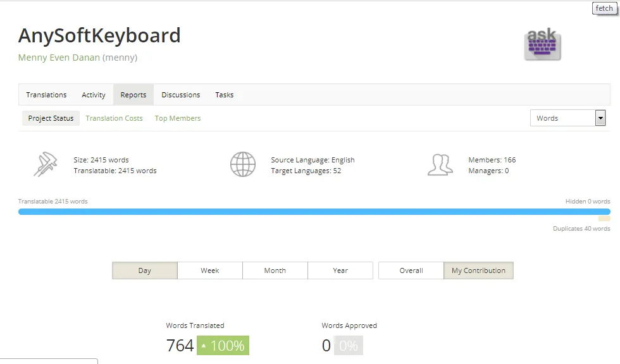Switch period to Week
The width and height of the screenshot is (620, 364).
(x=210, y=270)
